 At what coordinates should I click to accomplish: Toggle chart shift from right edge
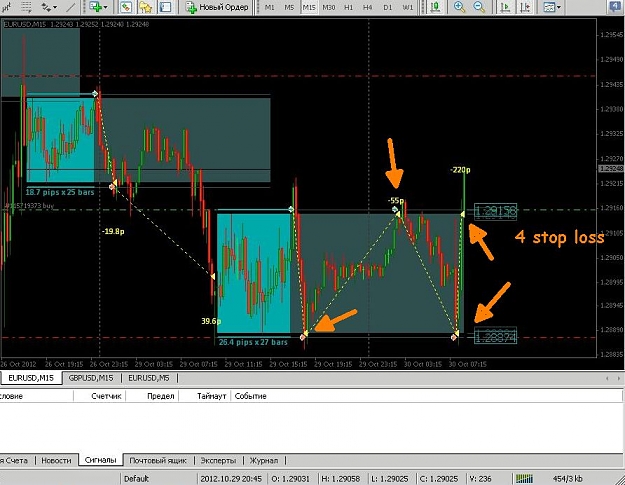coord(526,7)
